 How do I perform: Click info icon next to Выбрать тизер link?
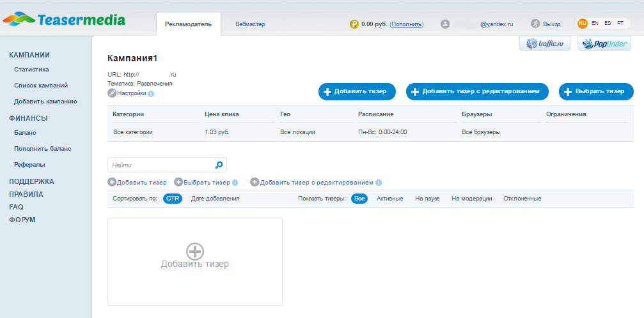[235, 183]
